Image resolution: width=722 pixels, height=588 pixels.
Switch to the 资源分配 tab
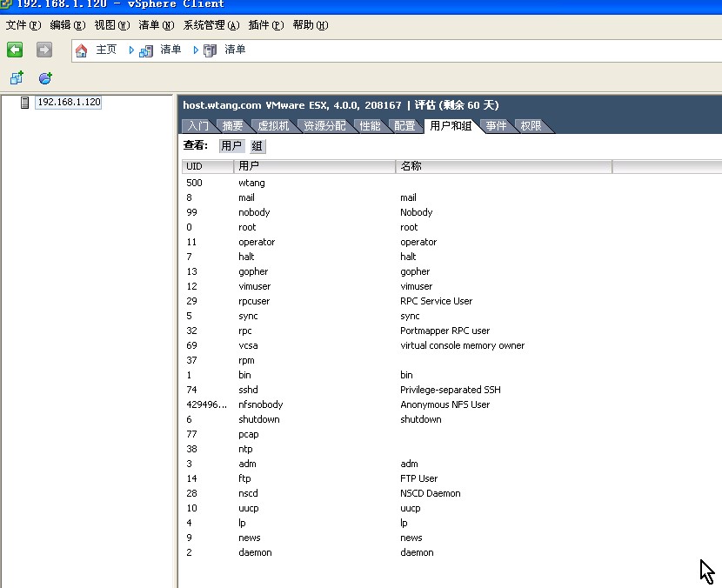[x=324, y=126]
